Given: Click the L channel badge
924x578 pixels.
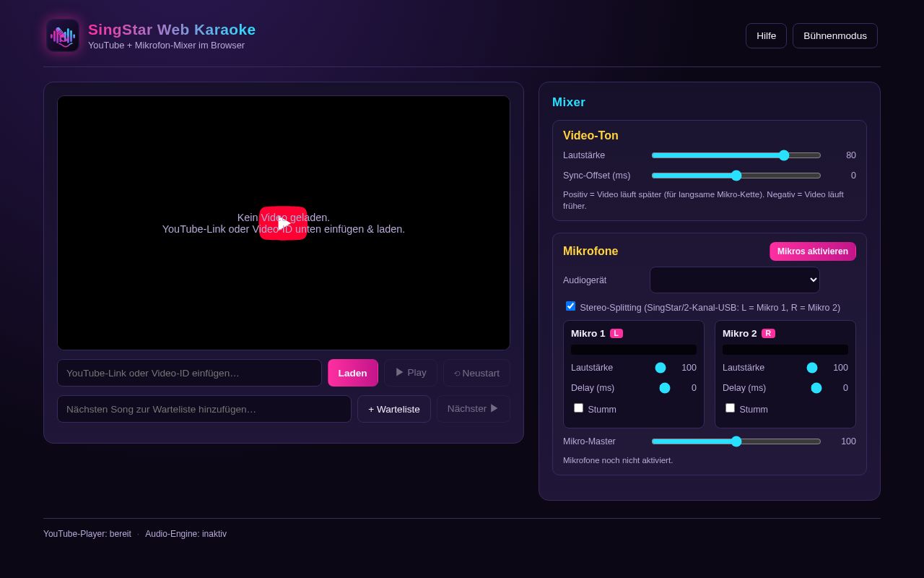Looking at the screenshot, I should (616, 334).
